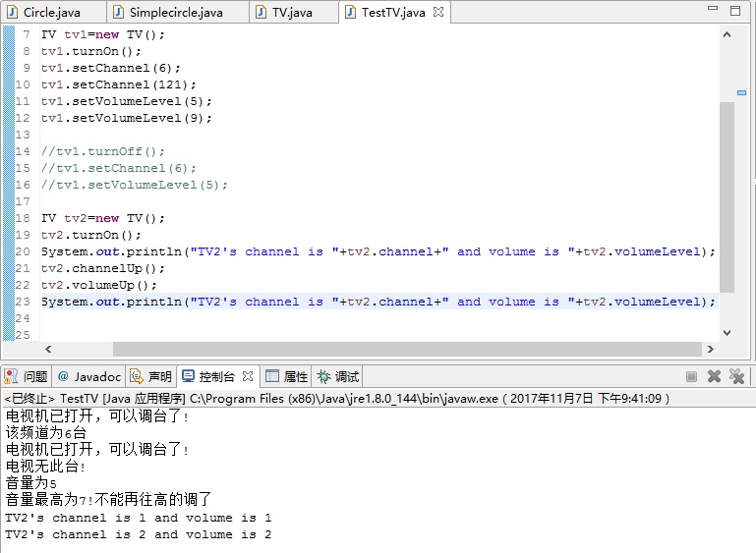Click the console Terminate square button
The image size is (756, 553).
click(691, 377)
